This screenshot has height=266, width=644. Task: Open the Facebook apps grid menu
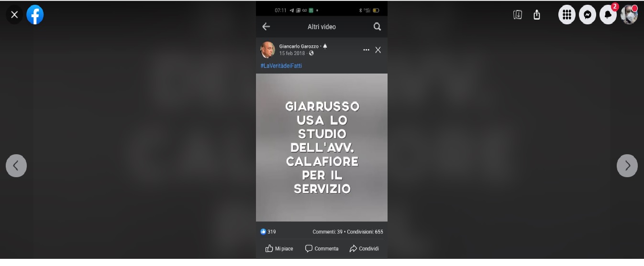pyautogui.click(x=567, y=15)
